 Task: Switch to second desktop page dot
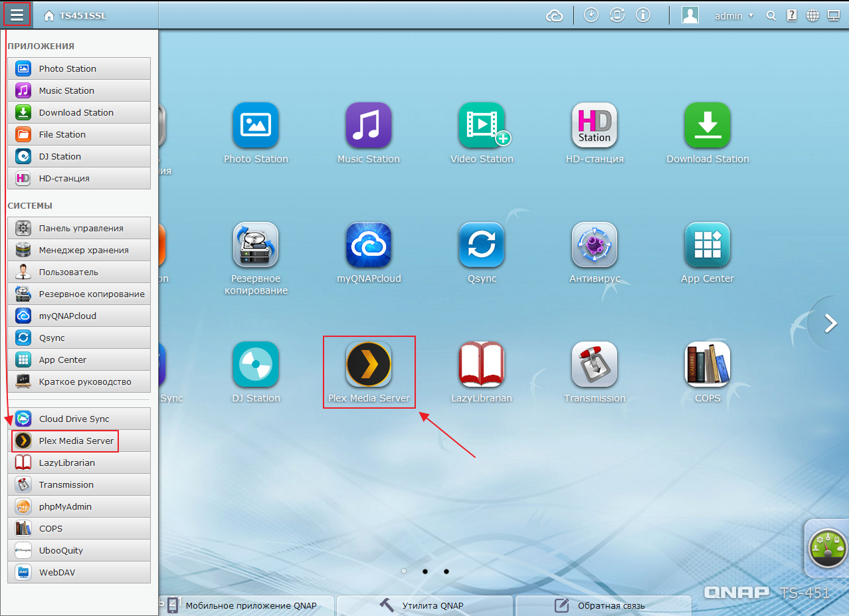425,571
